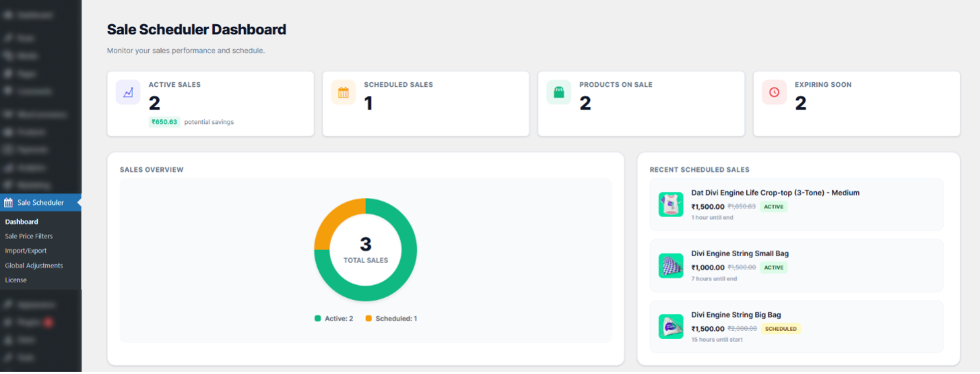Click the Products on Sale shop icon

pos(559,92)
